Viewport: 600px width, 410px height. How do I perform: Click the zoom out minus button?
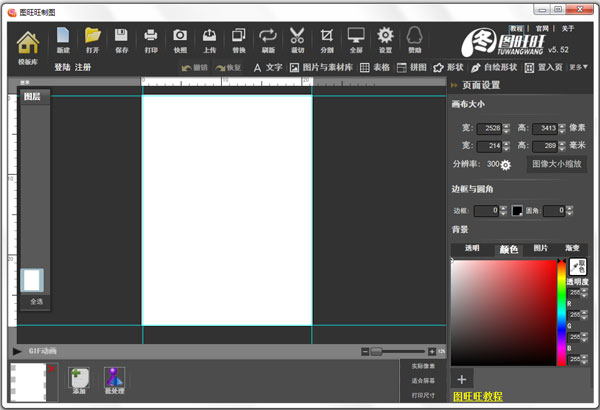tap(365, 351)
